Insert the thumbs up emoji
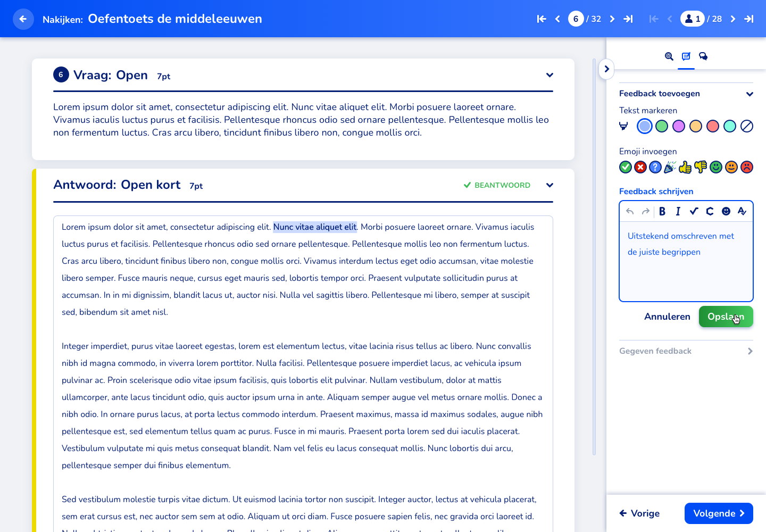 [x=685, y=167]
